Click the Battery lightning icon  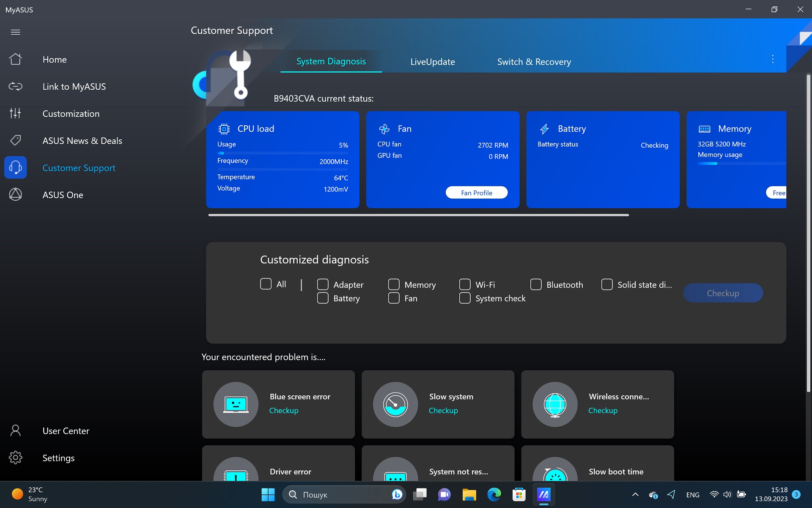click(x=544, y=129)
